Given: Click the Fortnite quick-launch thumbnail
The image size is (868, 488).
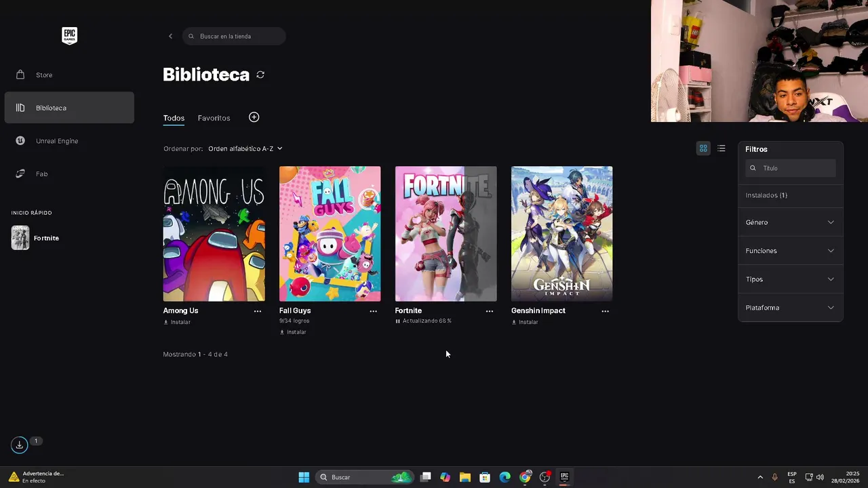Looking at the screenshot, I should pyautogui.click(x=20, y=238).
